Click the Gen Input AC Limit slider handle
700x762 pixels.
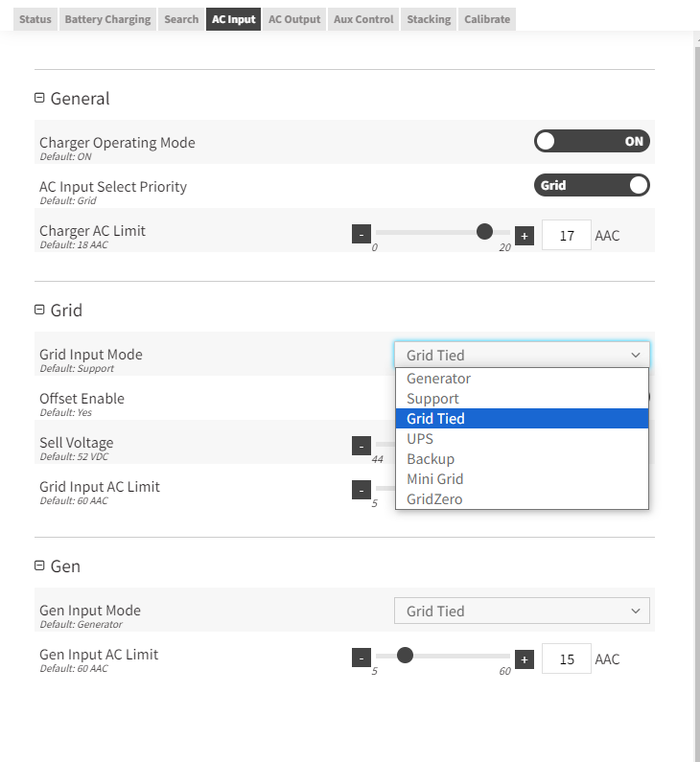pyautogui.click(x=405, y=655)
